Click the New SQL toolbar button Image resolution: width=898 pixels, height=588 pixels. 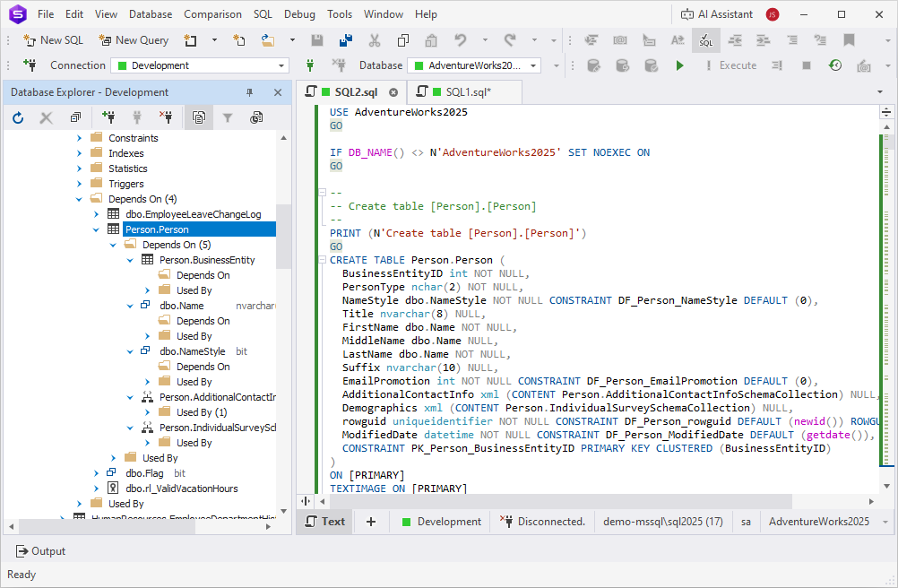pyautogui.click(x=53, y=40)
